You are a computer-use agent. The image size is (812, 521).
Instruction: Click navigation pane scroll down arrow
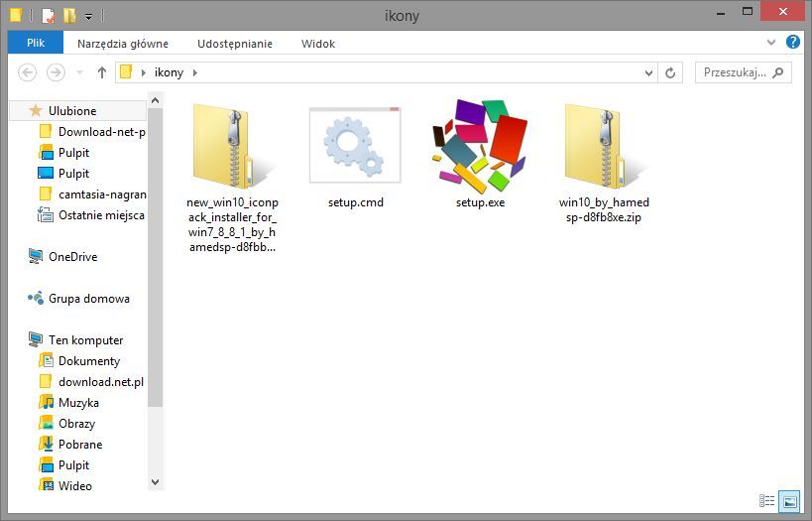coord(155,482)
